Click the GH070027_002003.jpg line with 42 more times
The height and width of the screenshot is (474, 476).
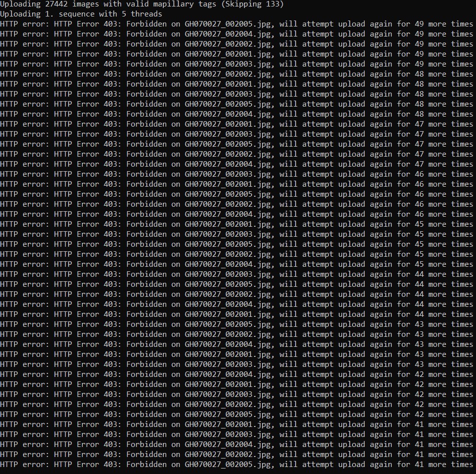[236, 394]
